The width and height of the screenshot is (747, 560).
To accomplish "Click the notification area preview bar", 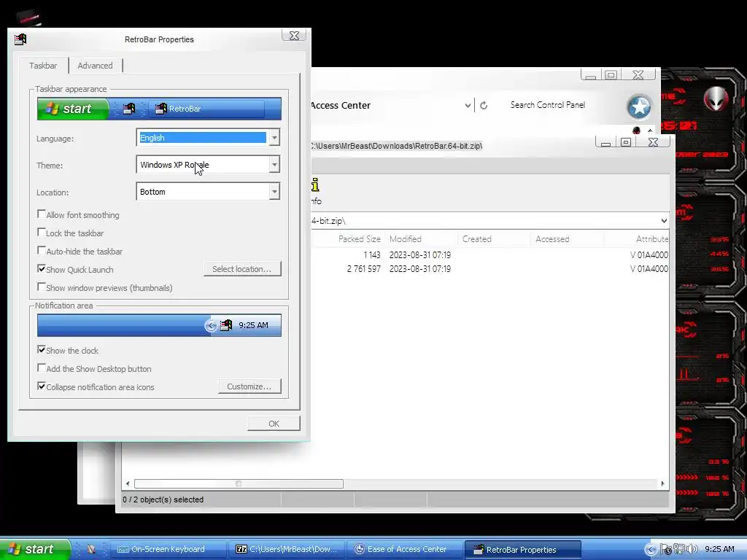I will [159, 325].
